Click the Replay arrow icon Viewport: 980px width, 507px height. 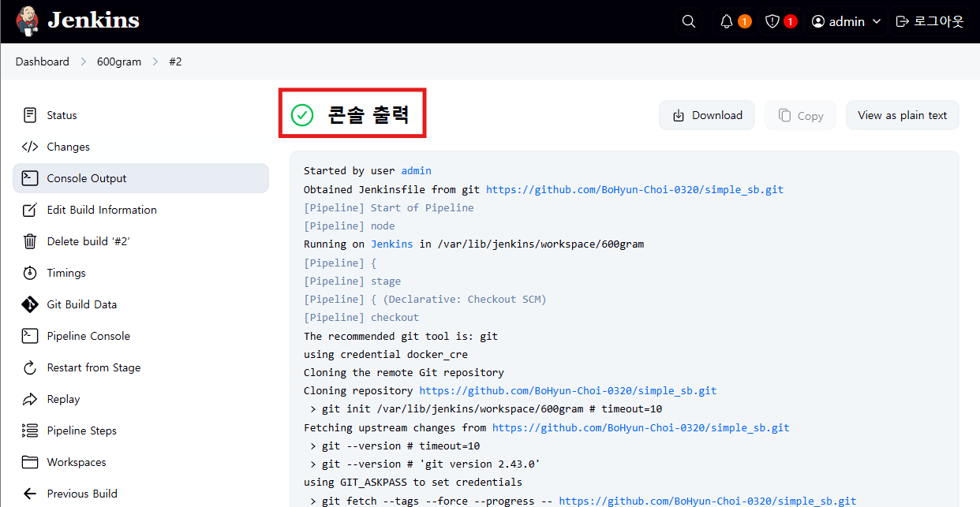tap(30, 399)
